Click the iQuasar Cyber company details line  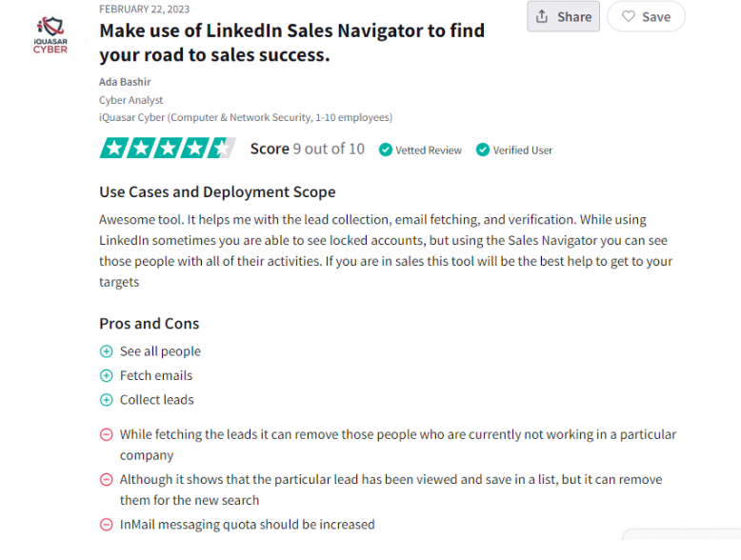click(246, 117)
